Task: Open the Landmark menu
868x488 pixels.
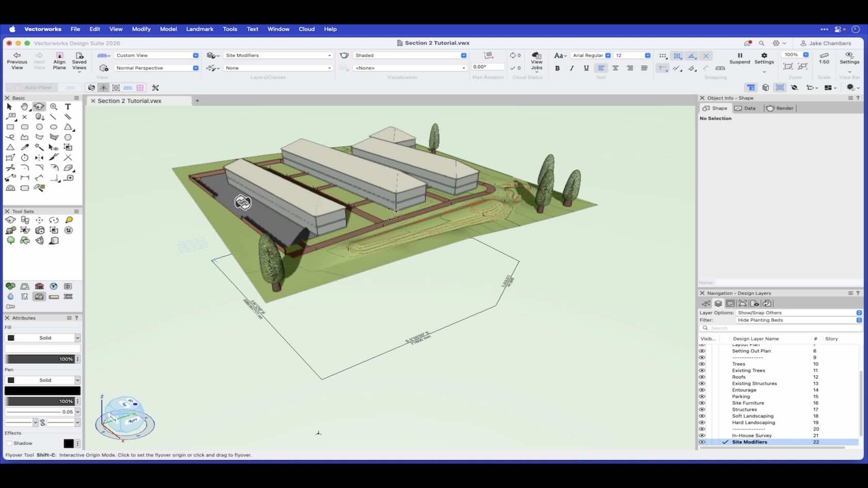Action: [199, 29]
